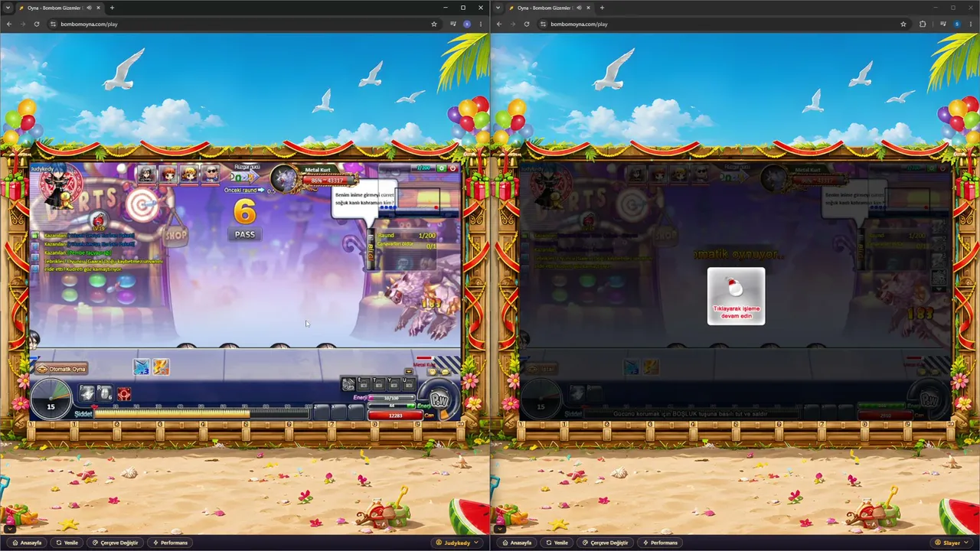
Task: Click 'Tıklayarak işleme devam edin' in right game
Action: 736,296
